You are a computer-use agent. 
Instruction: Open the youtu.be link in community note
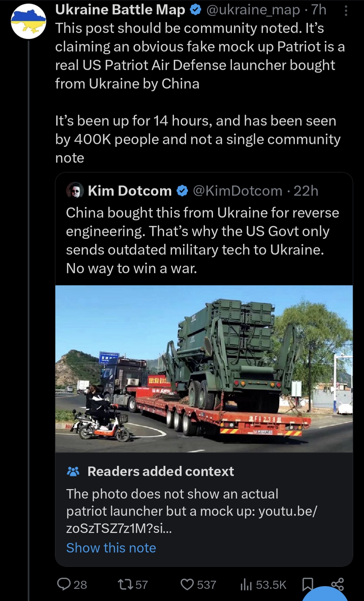[x=192, y=519]
